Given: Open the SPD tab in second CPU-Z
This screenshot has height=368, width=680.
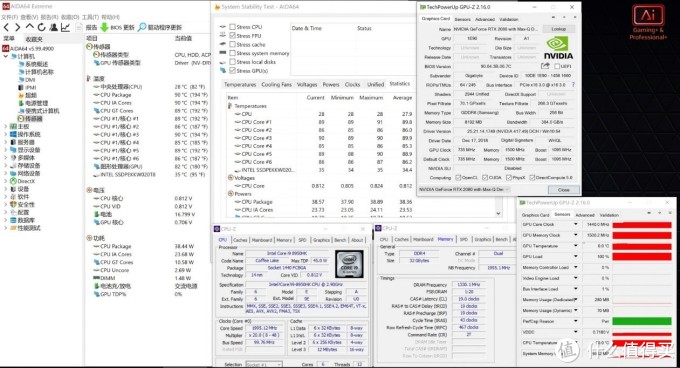Looking at the screenshot, I should click(x=464, y=239).
